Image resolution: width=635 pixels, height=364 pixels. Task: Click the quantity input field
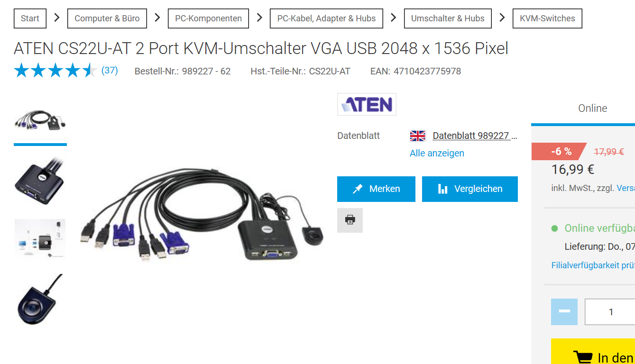(610, 312)
